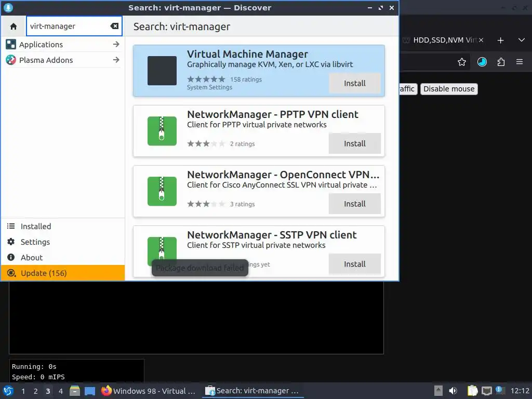Switch to Windows 98 Firefox task
532x399 pixels.
click(x=148, y=391)
